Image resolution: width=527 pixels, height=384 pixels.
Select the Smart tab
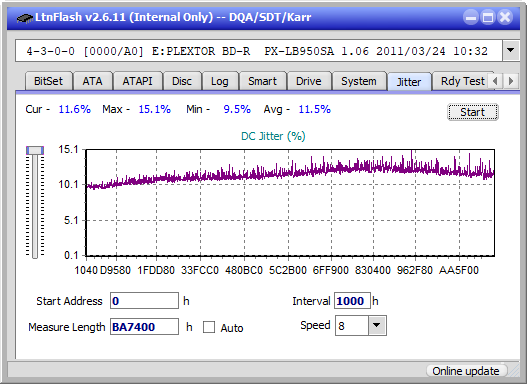coord(262,81)
